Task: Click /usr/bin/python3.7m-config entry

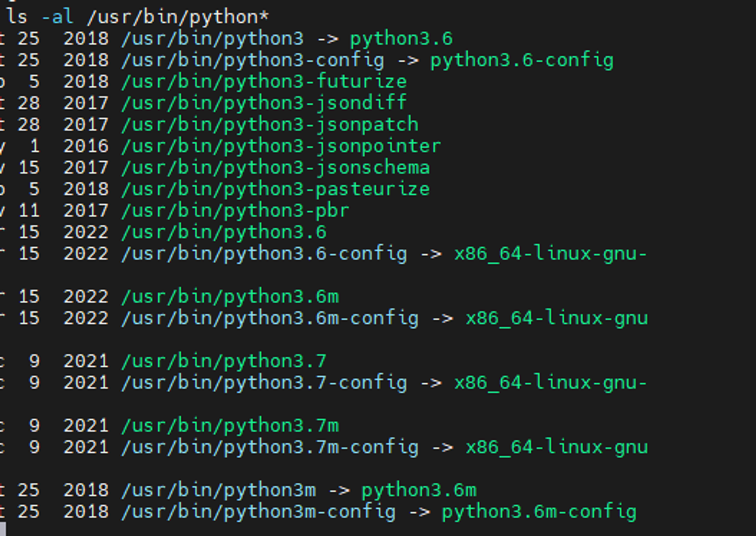Action: (x=270, y=448)
